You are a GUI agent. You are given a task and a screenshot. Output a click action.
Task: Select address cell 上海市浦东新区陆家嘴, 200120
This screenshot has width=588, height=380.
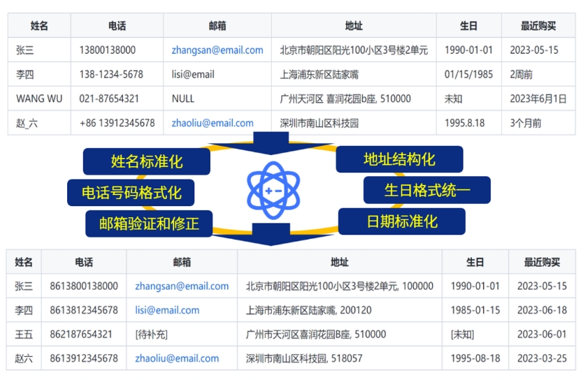pyautogui.click(x=340, y=310)
